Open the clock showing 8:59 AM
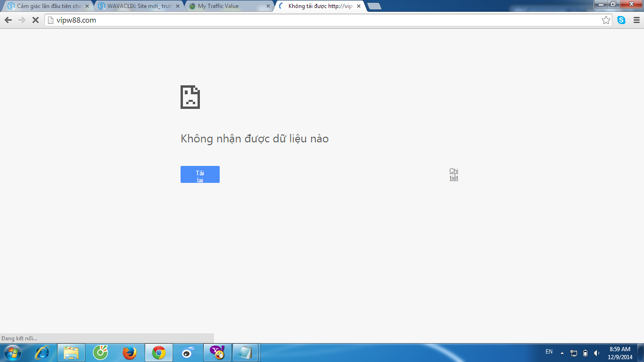644x362 pixels. pos(620,353)
